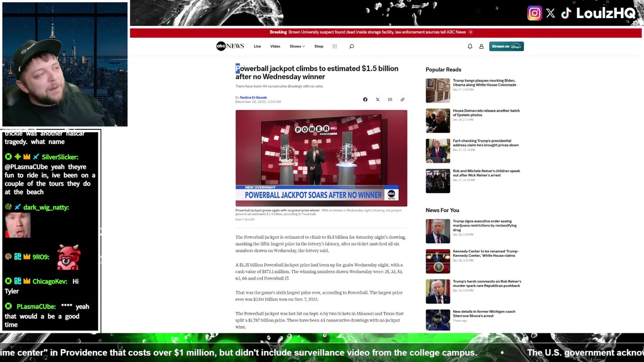
Task: Click the emote image from dark_wig_natty
Action: 18,225
